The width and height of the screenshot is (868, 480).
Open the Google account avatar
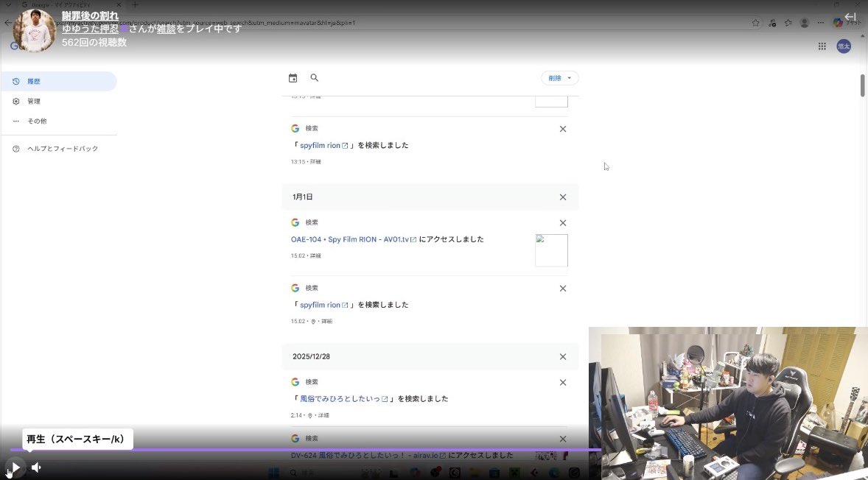point(844,46)
